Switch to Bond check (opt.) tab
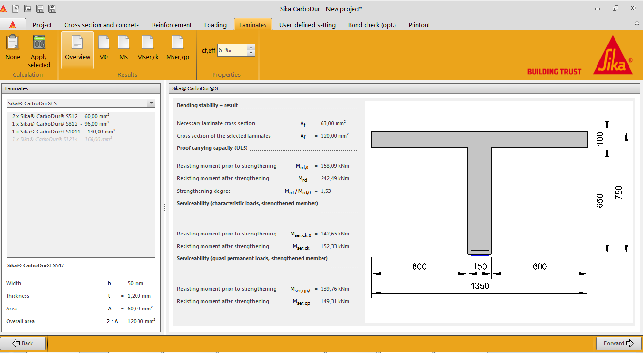644x353 pixels. click(x=372, y=25)
